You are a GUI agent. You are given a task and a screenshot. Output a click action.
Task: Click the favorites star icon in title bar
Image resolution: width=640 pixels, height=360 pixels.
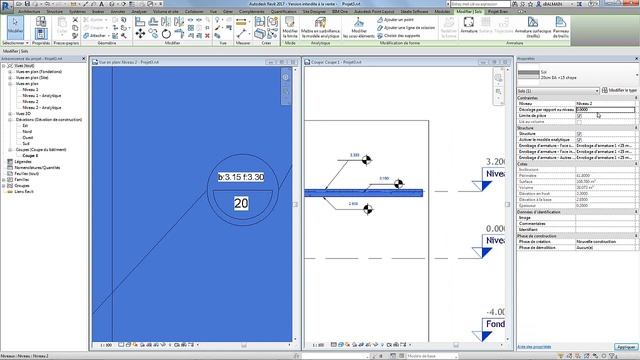(530, 4)
